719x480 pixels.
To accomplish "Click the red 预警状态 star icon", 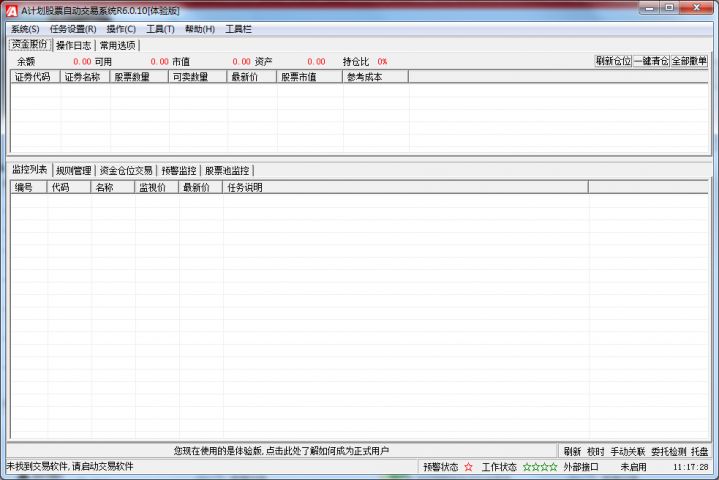I will click(x=468, y=467).
